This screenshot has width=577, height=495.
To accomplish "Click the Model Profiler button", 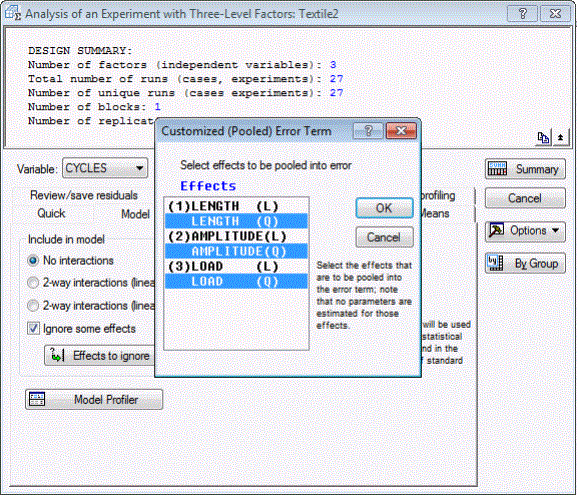I will click(x=94, y=399).
